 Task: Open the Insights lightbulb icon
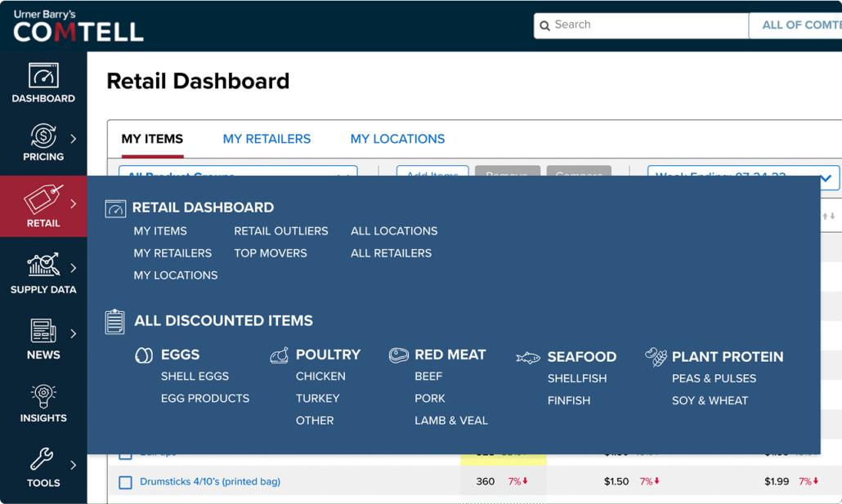43,396
